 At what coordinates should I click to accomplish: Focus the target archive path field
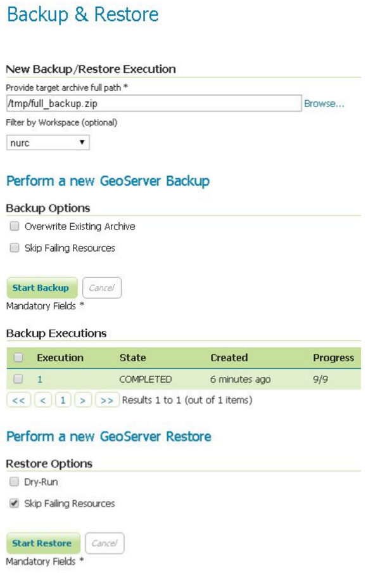pos(153,103)
